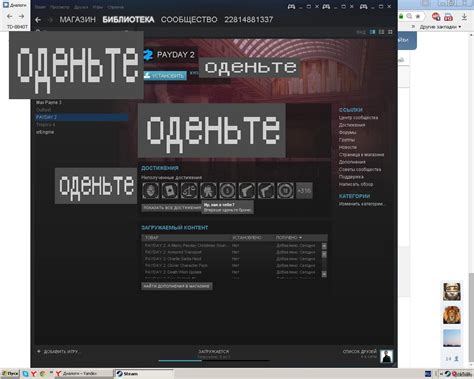Select PAYDAY 2: Armored Transport row

click(231, 252)
